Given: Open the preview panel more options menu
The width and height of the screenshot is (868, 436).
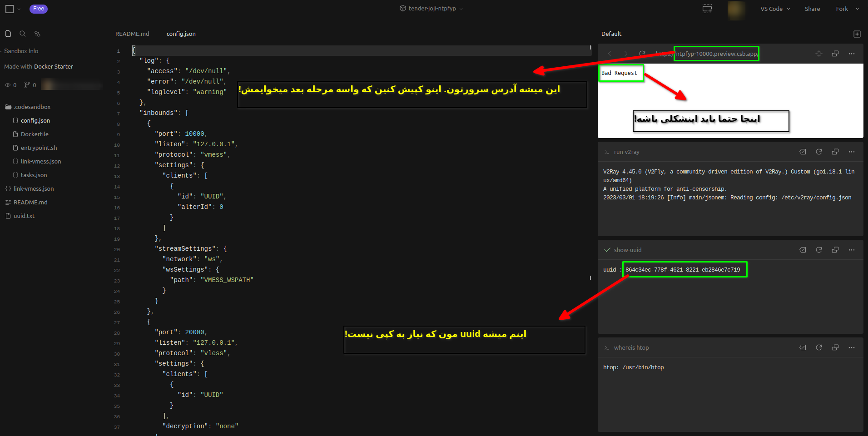Looking at the screenshot, I should pos(852,54).
